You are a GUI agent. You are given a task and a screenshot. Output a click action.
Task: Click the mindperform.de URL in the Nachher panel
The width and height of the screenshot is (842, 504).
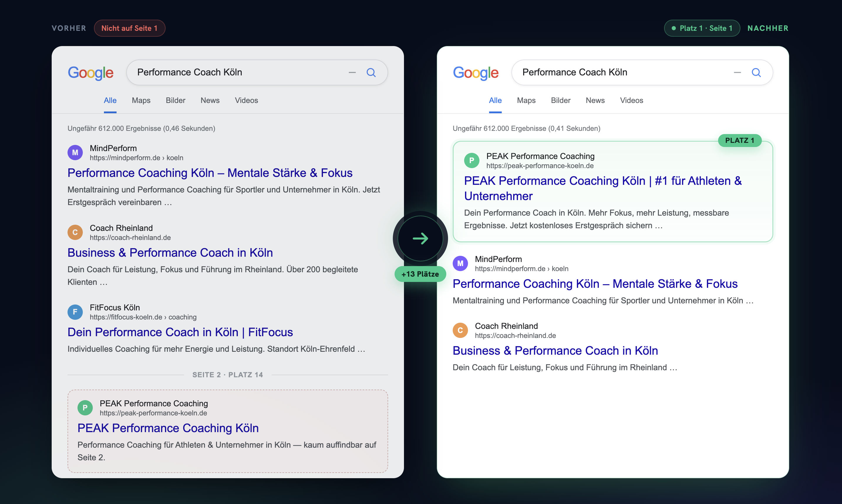pos(522,269)
